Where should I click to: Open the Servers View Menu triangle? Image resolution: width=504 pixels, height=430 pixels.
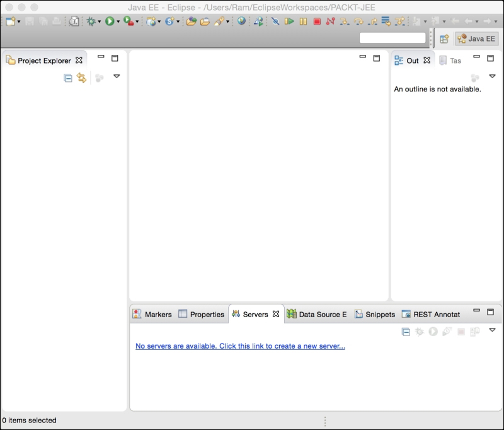click(492, 330)
